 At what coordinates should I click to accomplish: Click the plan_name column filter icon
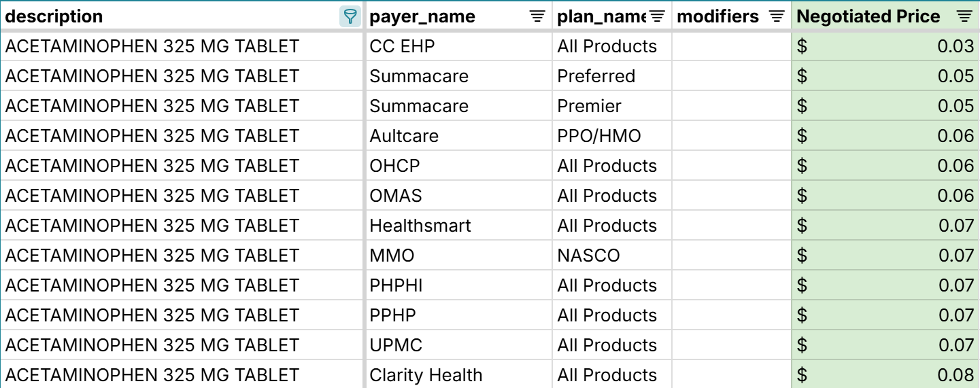(x=657, y=17)
